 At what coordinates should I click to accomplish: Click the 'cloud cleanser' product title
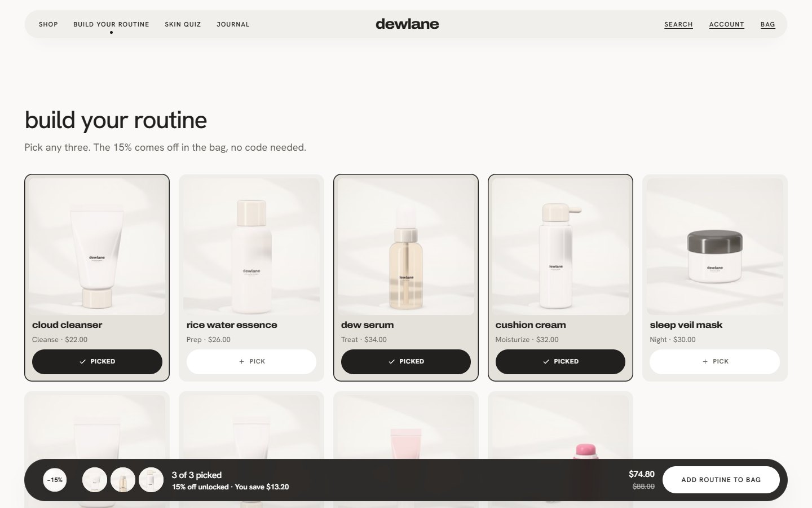[x=67, y=325]
